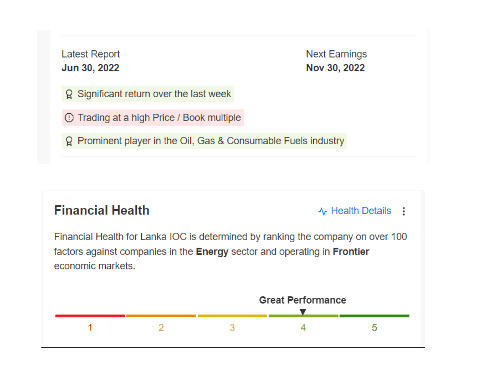Click the yellow segment of health scale
Screen dimensions: 481x376
(232, 316)
